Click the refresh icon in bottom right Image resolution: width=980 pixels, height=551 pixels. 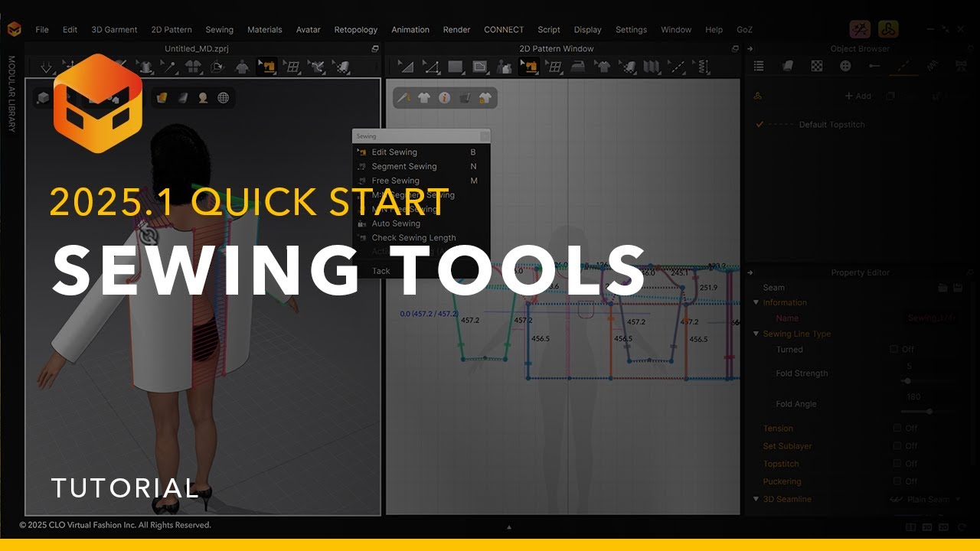pos(962,527)
